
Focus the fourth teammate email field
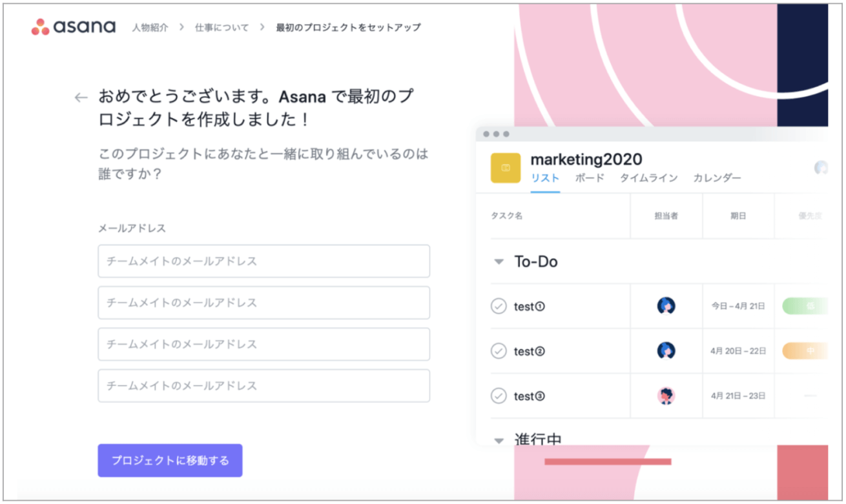pos(264,386)
